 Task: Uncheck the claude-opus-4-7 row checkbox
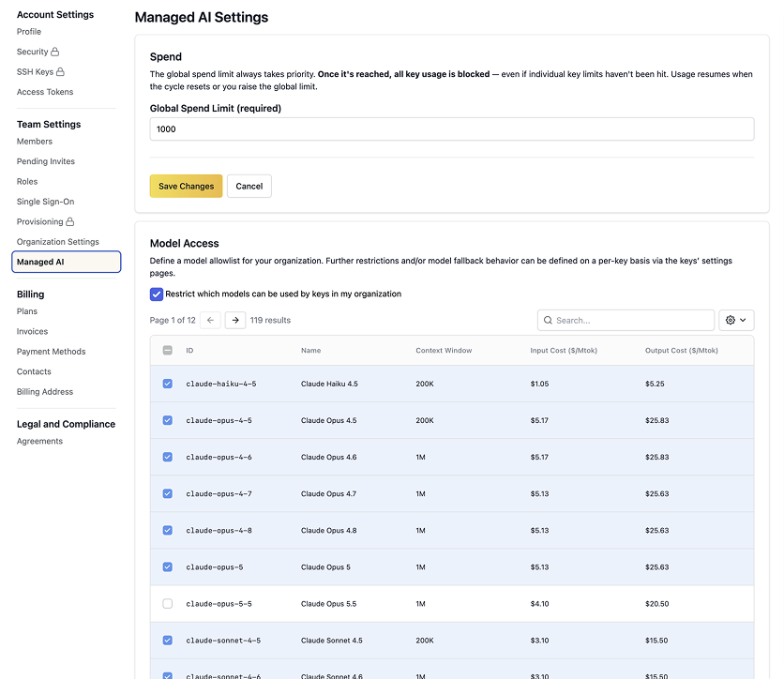tap(168, 493)
